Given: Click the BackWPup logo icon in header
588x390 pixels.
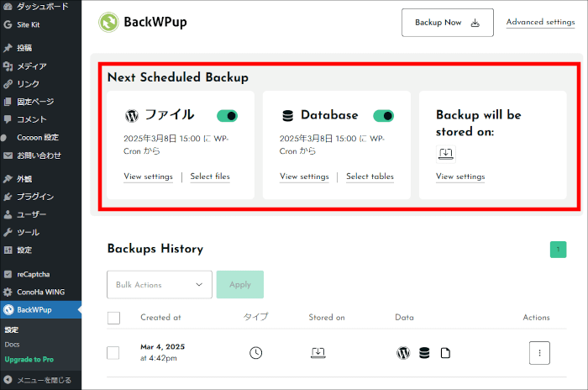Looking at the screenshot, I should [108, 22].
